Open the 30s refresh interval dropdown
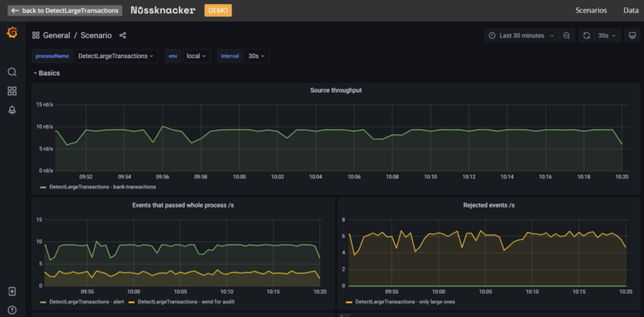644x317 pixels. click(607, 35)
